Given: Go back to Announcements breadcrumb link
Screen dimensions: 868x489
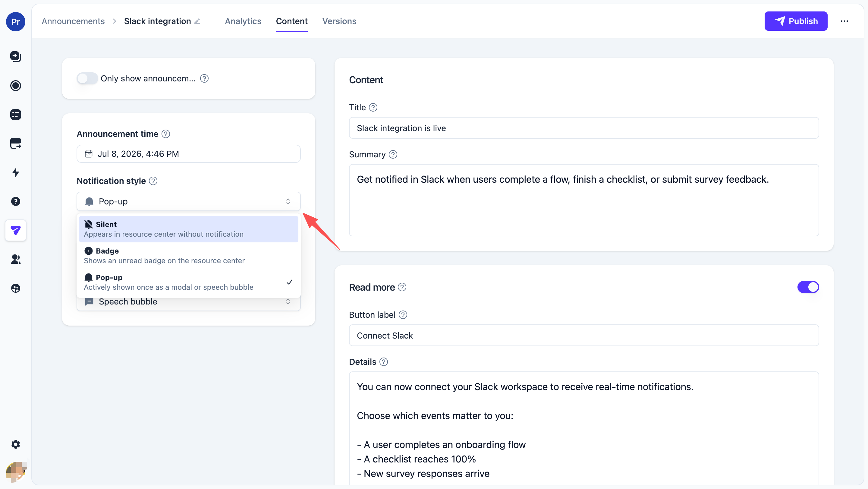Looking at the screenshot, I should [73, 21].
